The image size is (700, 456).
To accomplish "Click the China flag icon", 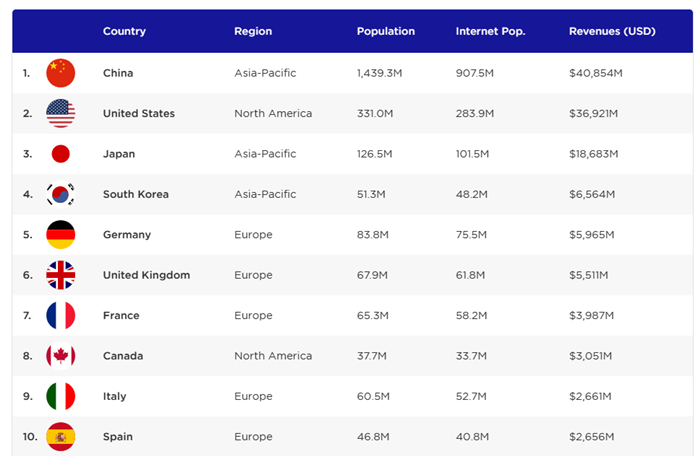I will tap(60, 73).
